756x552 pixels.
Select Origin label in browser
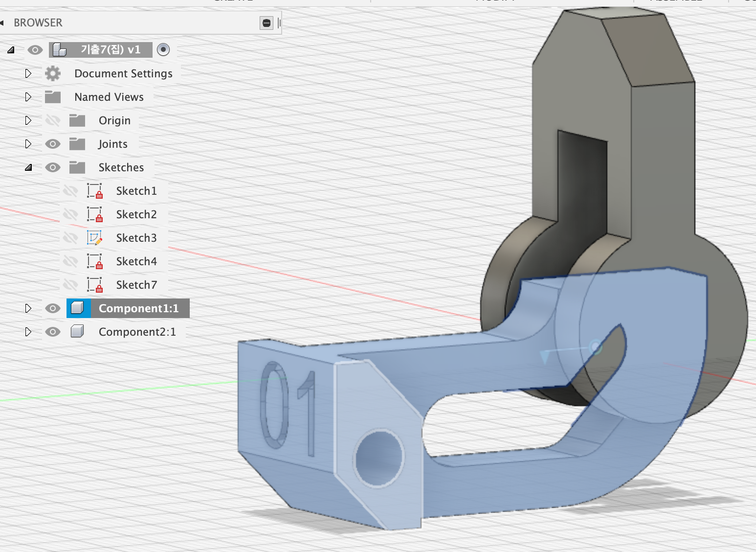[x=114, y=120]
